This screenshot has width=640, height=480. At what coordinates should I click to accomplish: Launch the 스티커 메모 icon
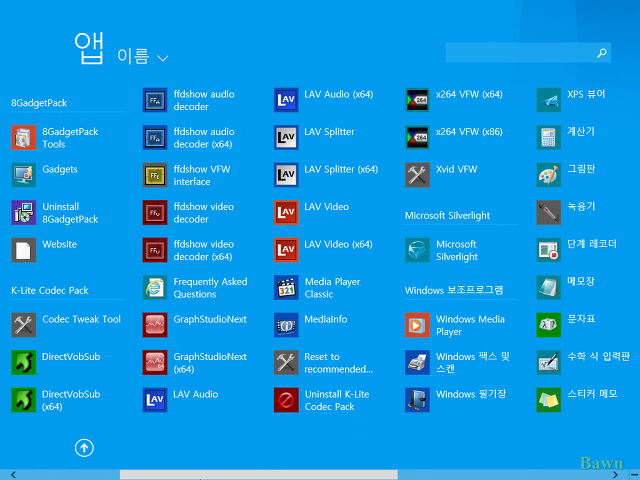coord(549,400)
